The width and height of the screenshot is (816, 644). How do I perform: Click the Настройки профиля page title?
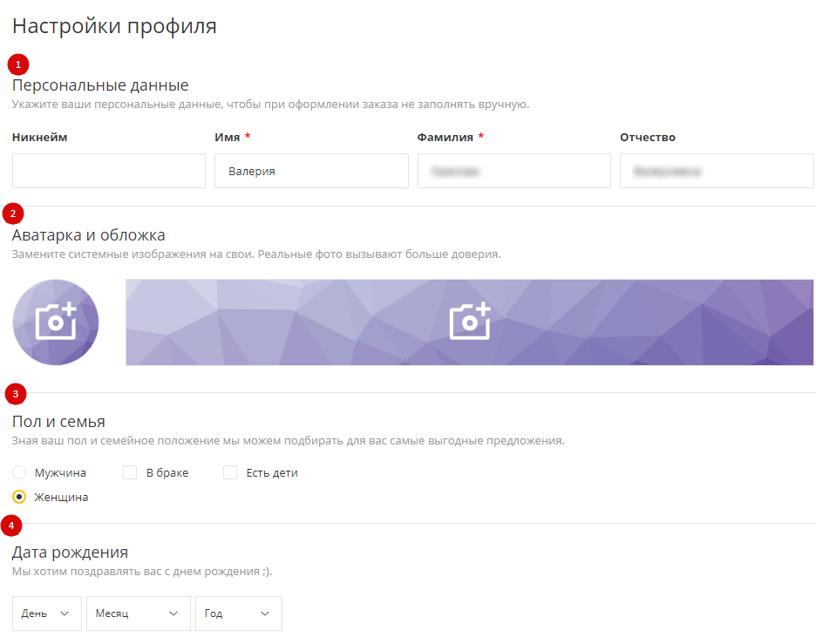(114, 26)
